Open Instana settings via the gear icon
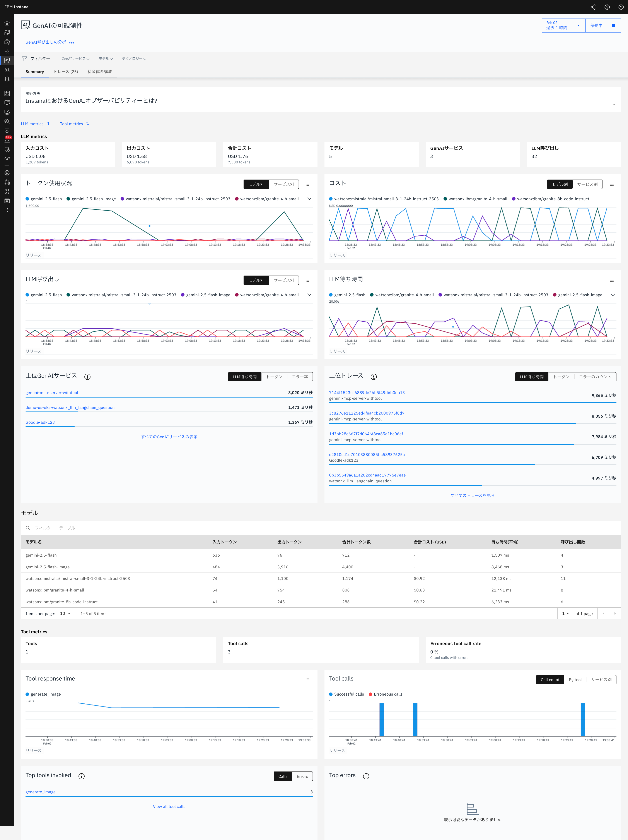The height and width of the screenshot is (840, 628). tap(7, 173)
